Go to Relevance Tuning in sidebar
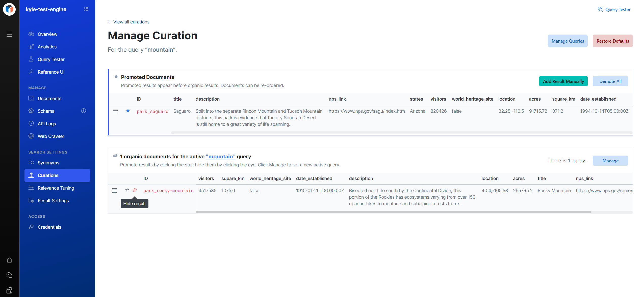The width and height of the screenshot is (644, 297). pos(56,188)
